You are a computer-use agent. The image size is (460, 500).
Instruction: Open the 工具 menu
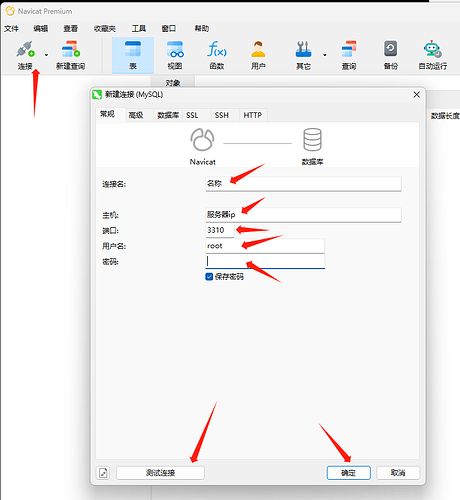coord(138,29)
